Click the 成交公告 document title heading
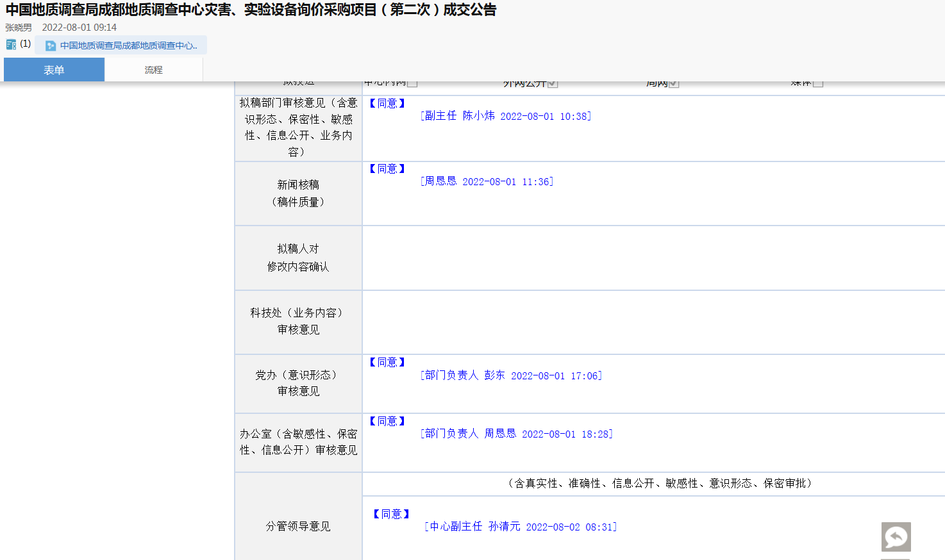This screenshot has width=945, height=560. point(251,10)
